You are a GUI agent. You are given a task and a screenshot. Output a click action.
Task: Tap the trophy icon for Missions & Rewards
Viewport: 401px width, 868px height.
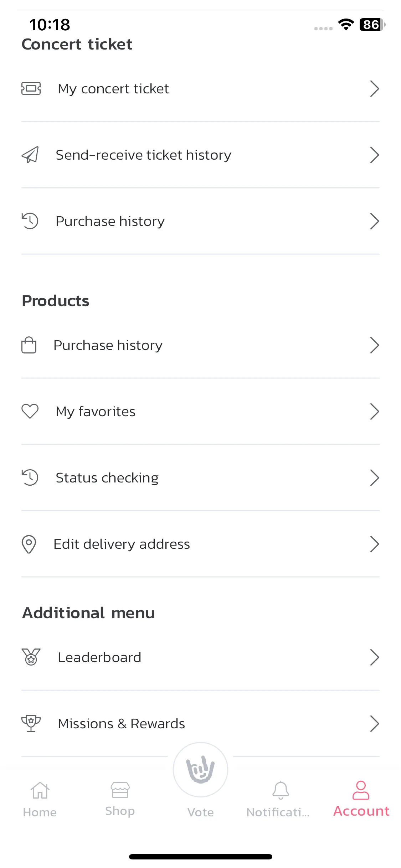click(x=31, y=723)
